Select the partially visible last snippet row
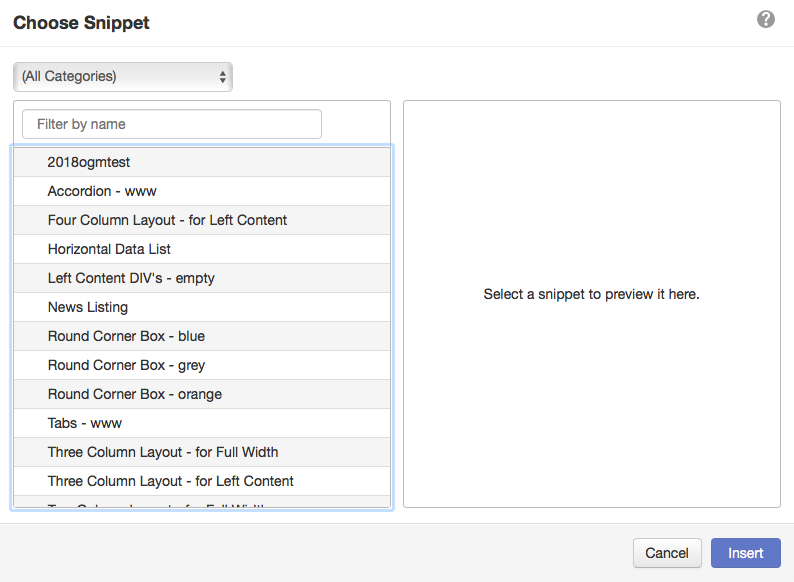Viewport: 794px width, 582px height. click(202, 502)
